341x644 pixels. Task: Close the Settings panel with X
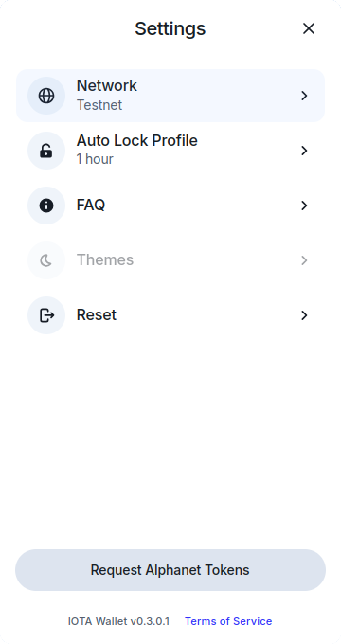click(309, 28)
